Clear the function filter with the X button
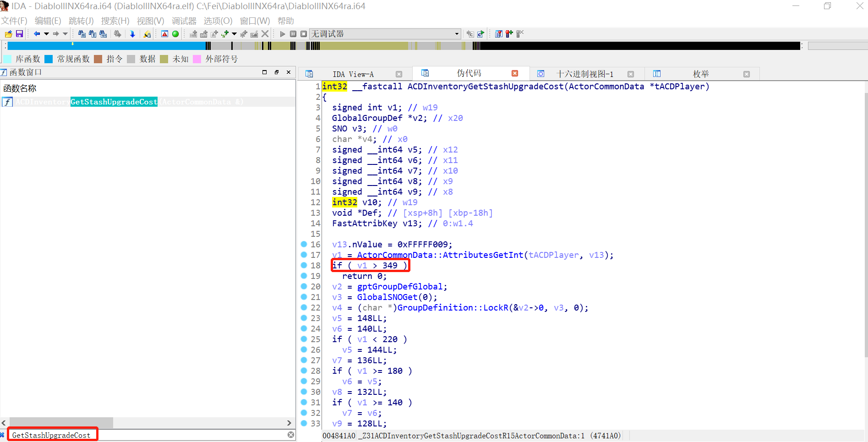The height and width of the screenshot is (442, 868). (x=291, y=435)
